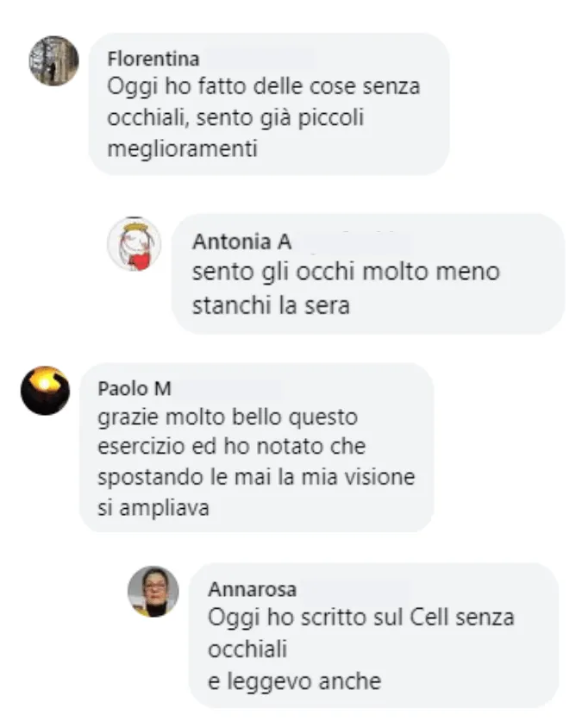This screenshot has width=582, height=728.
Task: Click 'sento gli occhi molto meno' line
Action: (x=347, y=272)
